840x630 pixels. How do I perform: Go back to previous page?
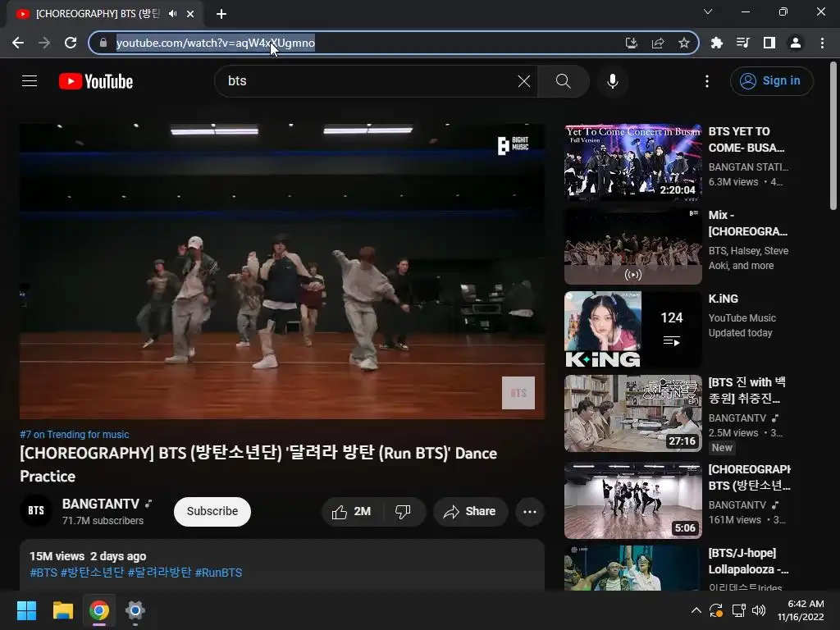(x=18, y=43)
